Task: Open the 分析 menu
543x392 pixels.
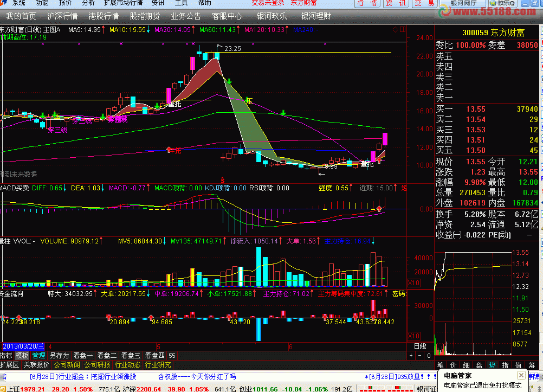Action: [88, 3]
